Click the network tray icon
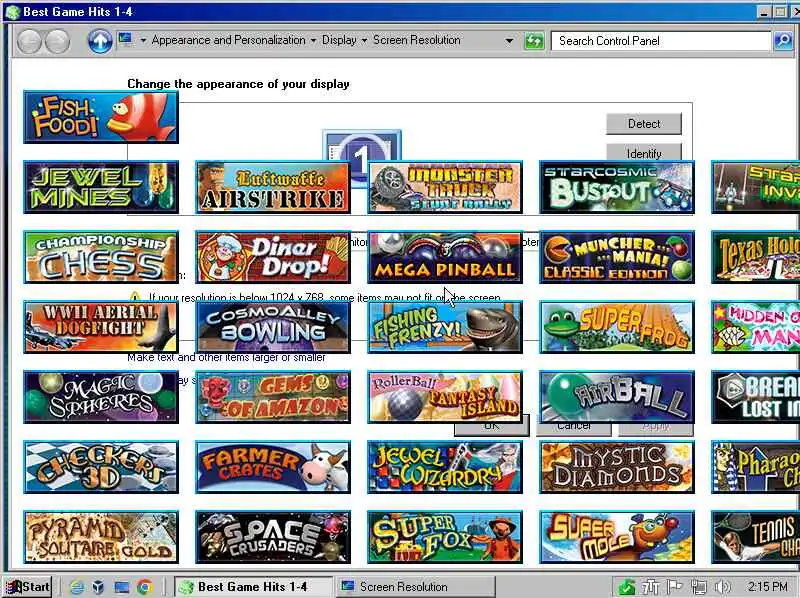 (698, 587)
